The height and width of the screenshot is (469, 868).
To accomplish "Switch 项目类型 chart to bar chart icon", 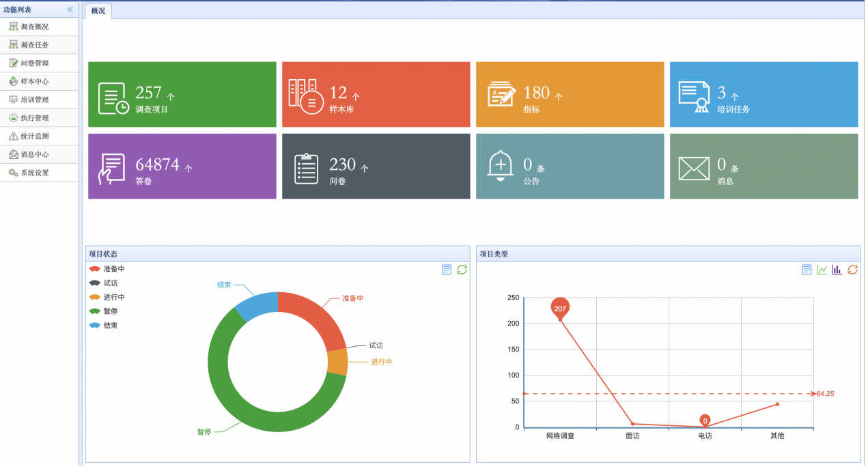I will [837, 270].
